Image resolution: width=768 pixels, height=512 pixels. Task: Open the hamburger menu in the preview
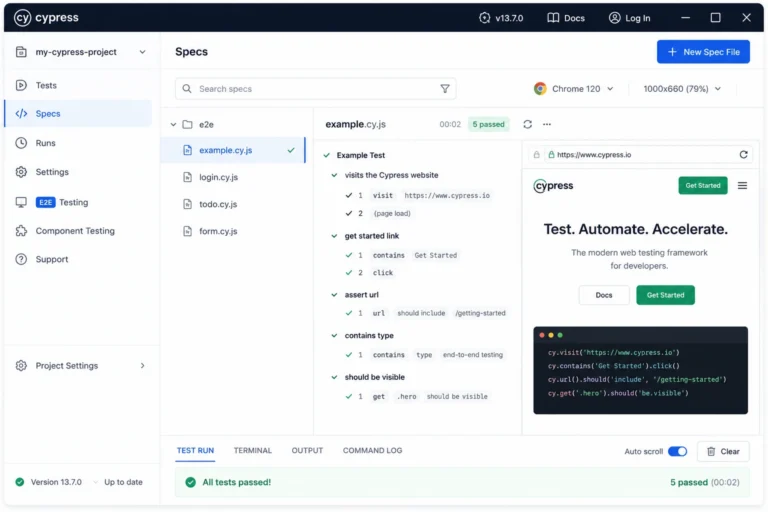[743, 186]
